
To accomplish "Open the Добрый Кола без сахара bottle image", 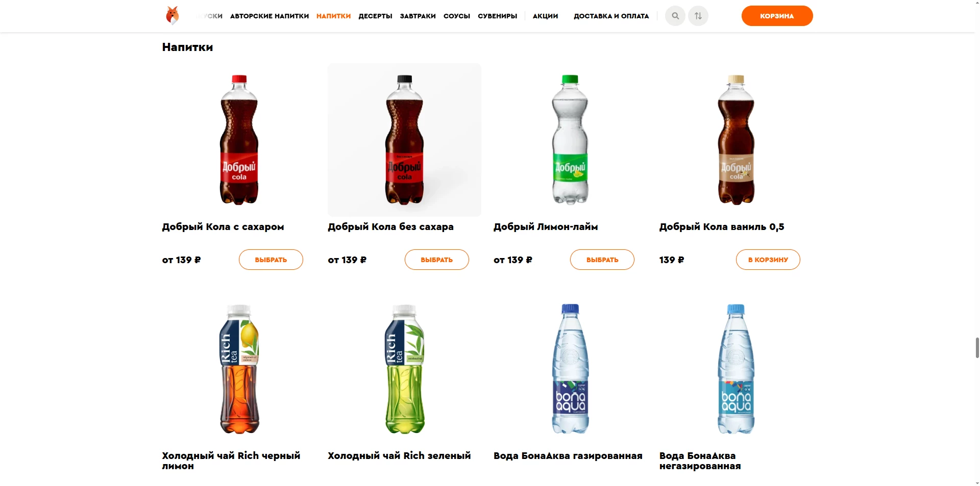I will 404,140.
